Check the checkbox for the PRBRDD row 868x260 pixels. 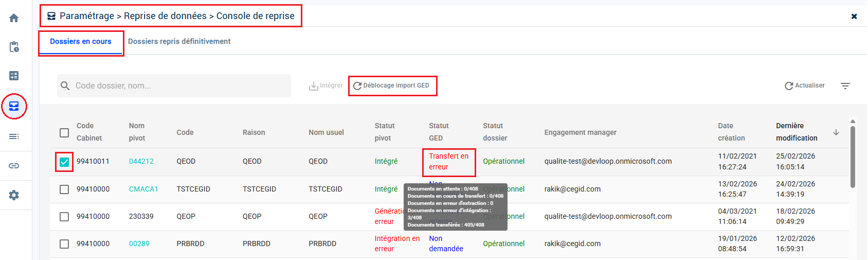click(x=64, y=244)
